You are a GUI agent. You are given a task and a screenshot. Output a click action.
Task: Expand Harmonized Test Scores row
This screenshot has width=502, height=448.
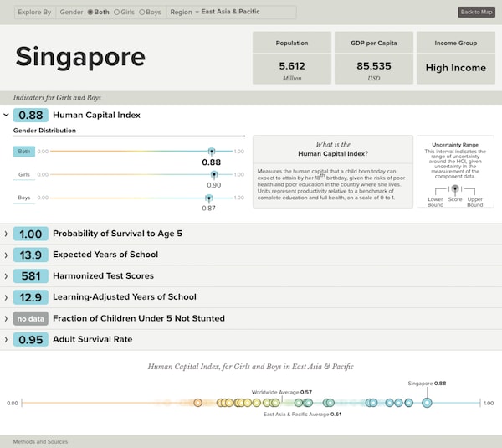[x=6, y=276]
